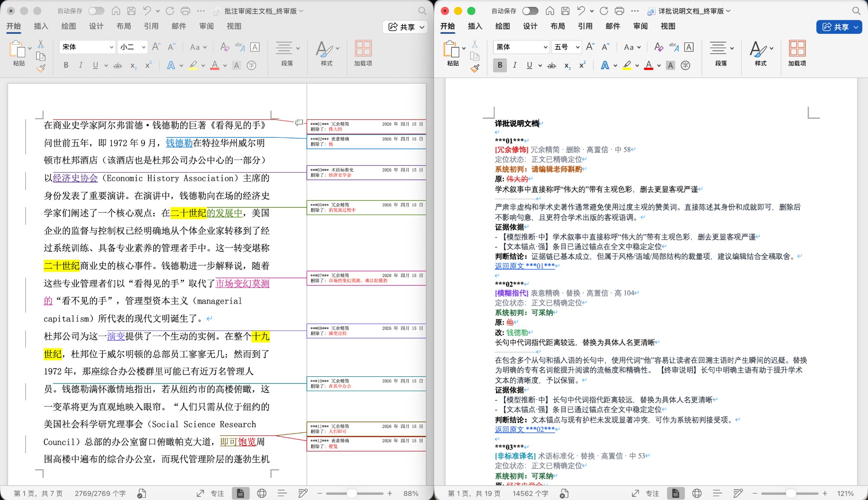Open Change Case (Aa) dropdown in left window
Viewport: 868px width, 500px height.
199,47
